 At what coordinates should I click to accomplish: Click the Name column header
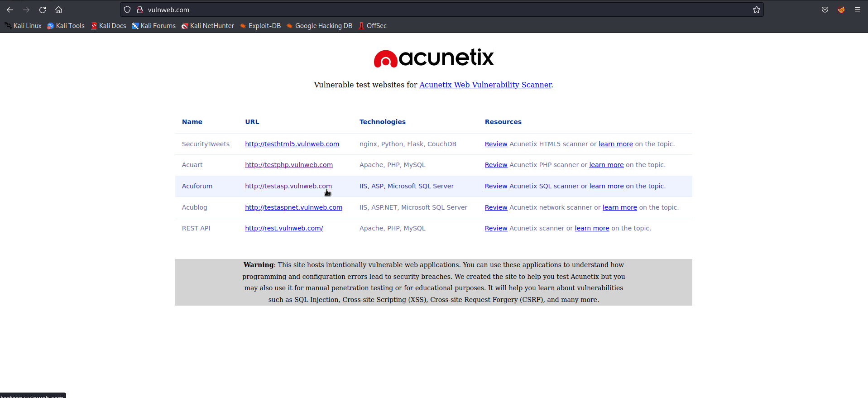pyautogui.click(x=192, y=122)
